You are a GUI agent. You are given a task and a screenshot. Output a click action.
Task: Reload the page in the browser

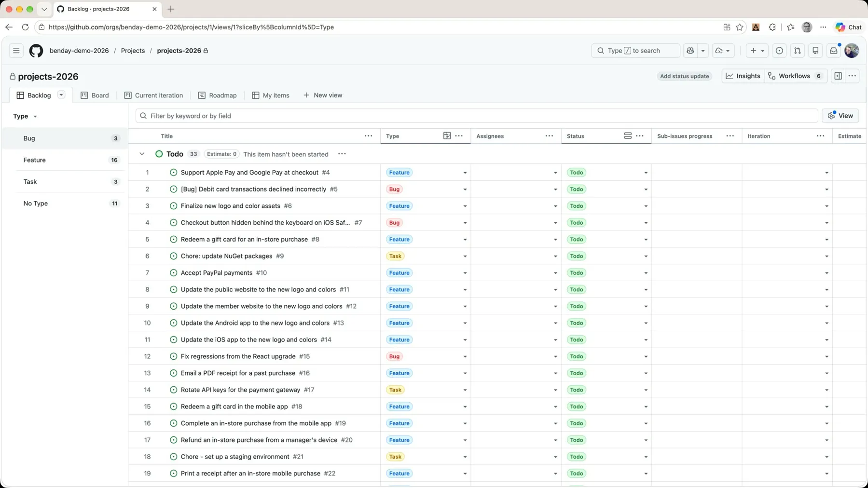tap(25, 27)
